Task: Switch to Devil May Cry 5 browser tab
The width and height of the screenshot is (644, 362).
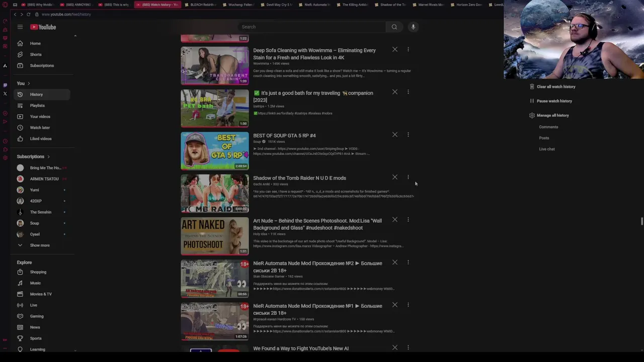Action: pos(276,5)
